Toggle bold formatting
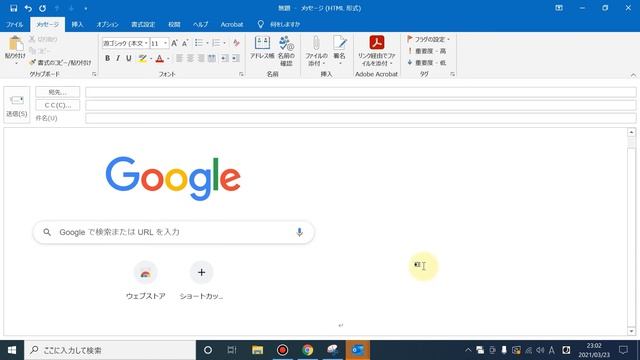 107,58
